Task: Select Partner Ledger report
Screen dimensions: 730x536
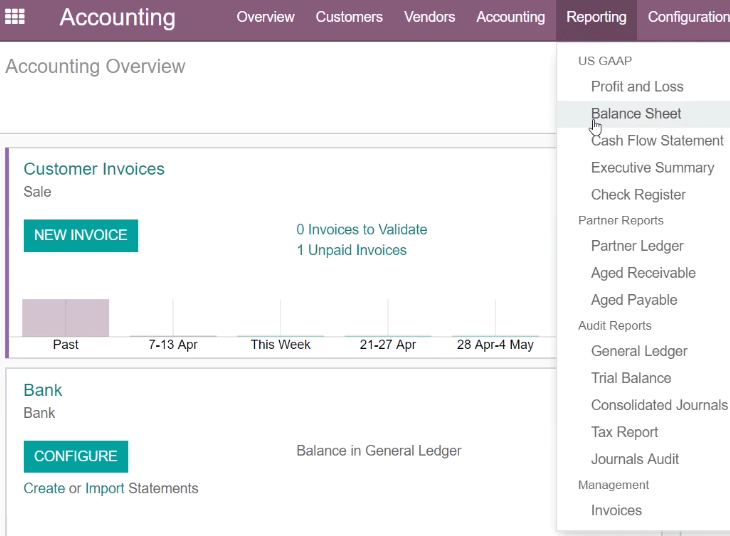Action: tap(637, 246)
